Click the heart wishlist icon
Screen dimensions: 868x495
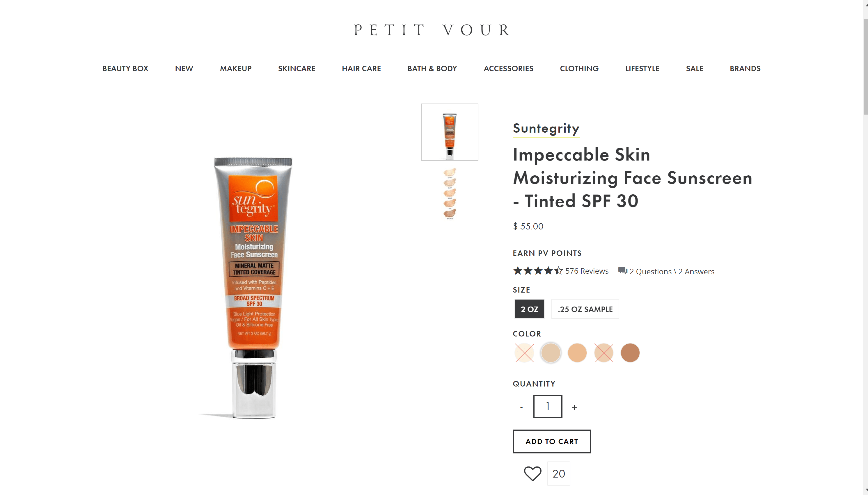(532, 473)
